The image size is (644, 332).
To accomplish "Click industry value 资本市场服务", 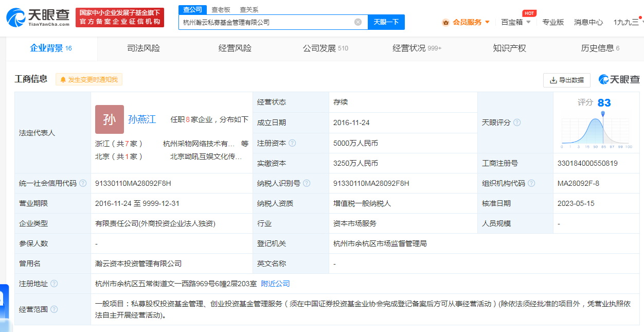I will click(x=355, y=223).
